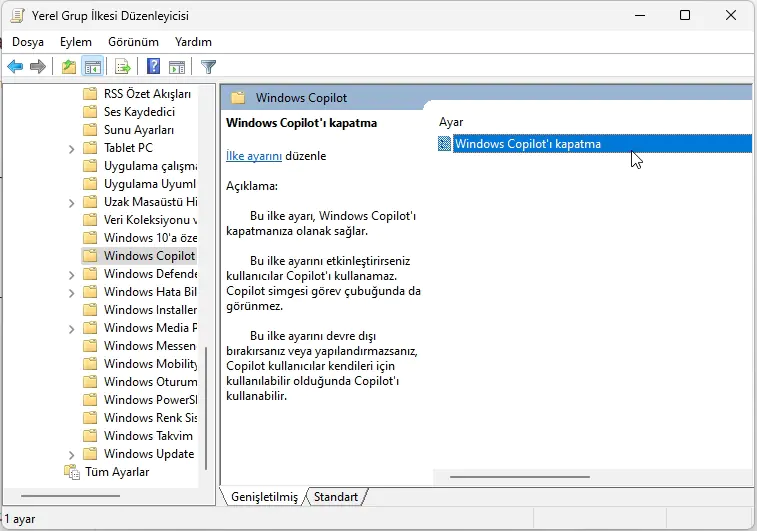Click the Local Group Policy Editor title icon
757x531 pixels.
pyautogui.click(x=17, y=15)
